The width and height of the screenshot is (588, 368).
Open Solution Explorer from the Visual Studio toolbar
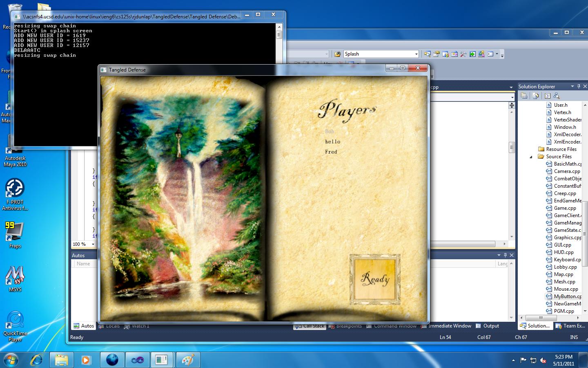(x=428, y=54)
